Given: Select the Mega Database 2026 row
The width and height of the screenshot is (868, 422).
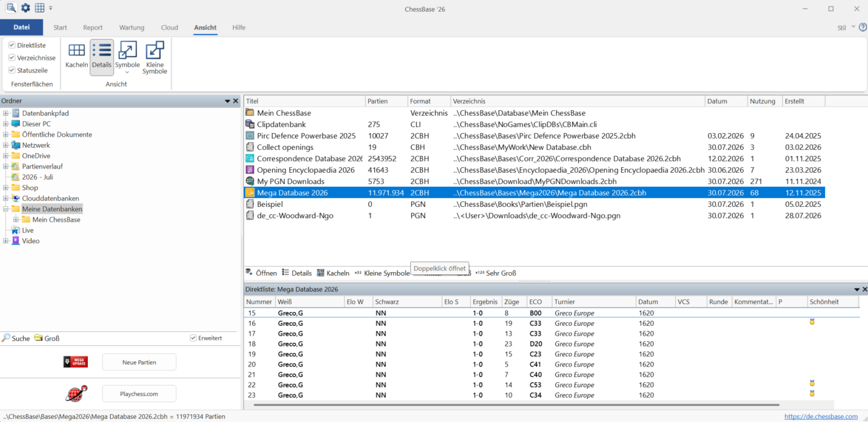Looking at the screenshot, I should tap(534, 193).
